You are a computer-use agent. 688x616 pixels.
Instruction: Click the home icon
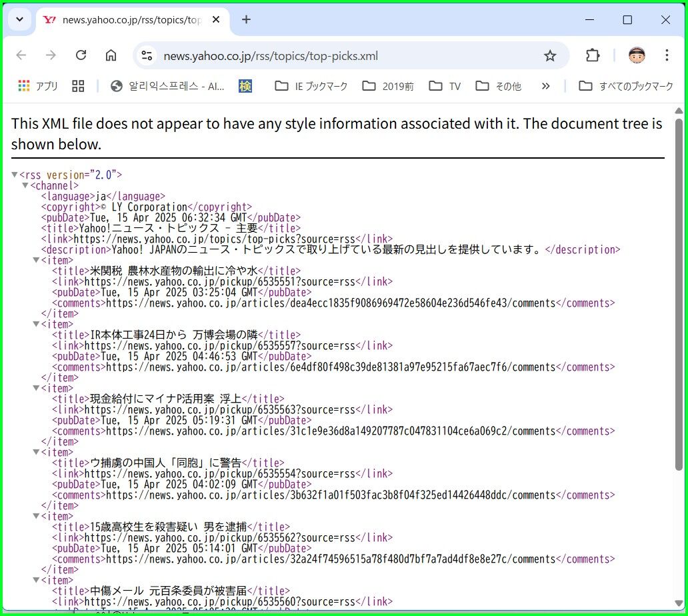coord(111,55)
